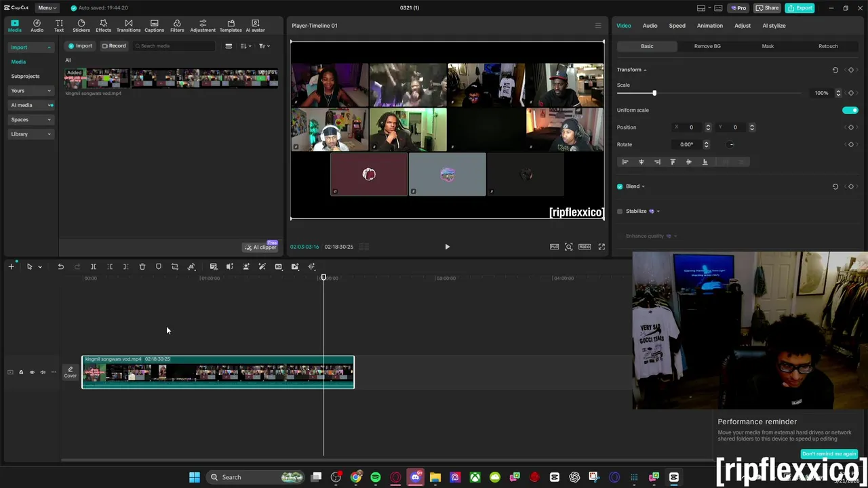Enter full screen preview
Viewport: 868px width, 488px height.
tap(601, 247)
